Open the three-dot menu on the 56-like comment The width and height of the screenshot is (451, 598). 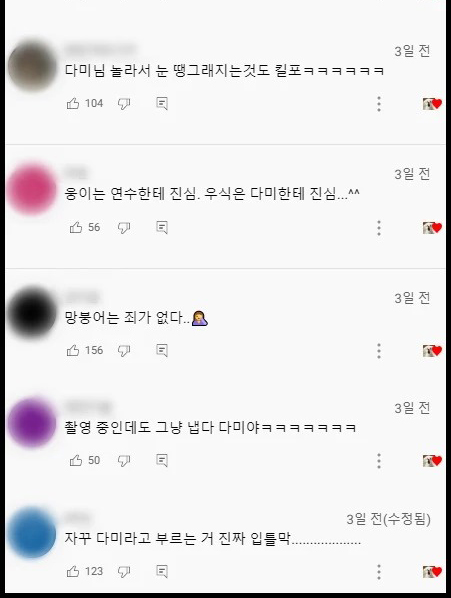pyautogui.click(x=379, y=228)
